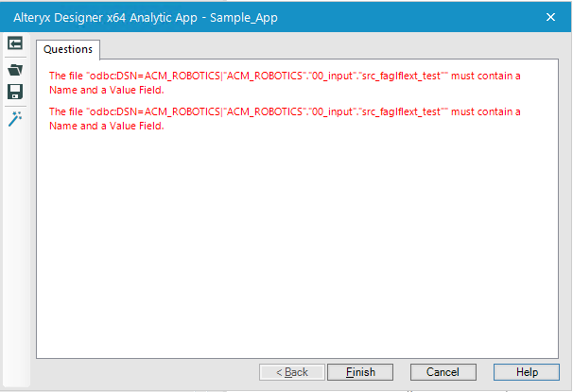Viewport: 573px width, 392px height.
Task: Switch to the Questions tab
Action: [68, 49]
